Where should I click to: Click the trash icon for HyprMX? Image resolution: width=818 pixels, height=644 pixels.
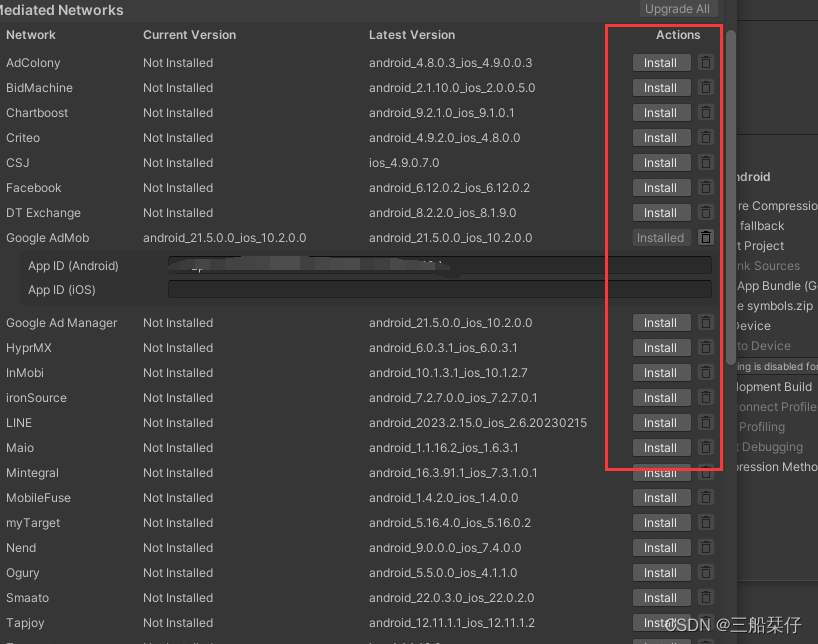coord(706,348)
